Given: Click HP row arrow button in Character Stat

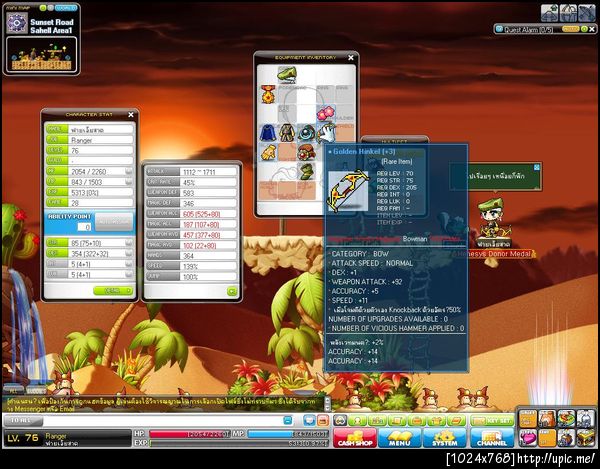Looking at the screenshot, I should pyautogui.click(x=129, y=171).
